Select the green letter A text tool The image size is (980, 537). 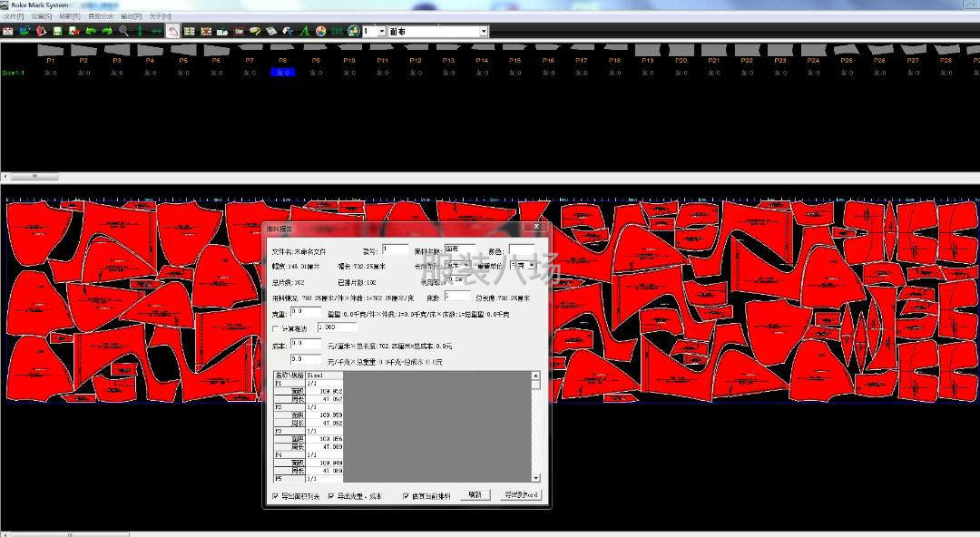click(305, 31)
